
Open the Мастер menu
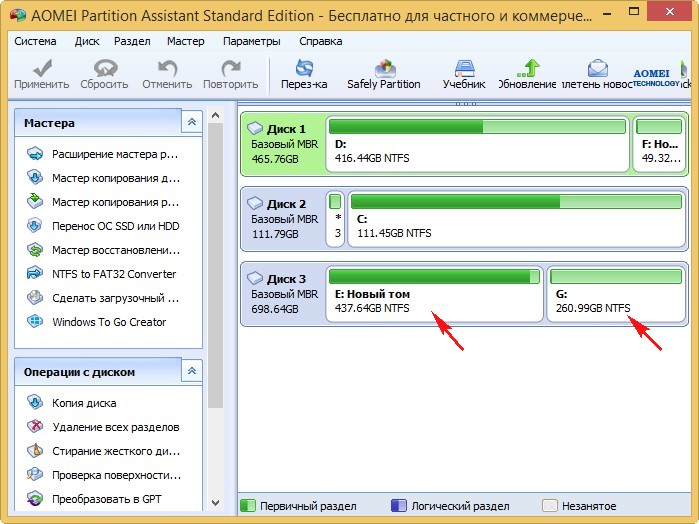pos(186,41)
